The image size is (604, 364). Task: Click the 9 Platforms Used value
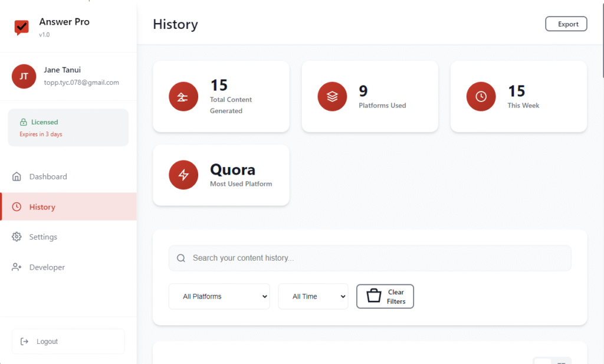tap(363, 91)
